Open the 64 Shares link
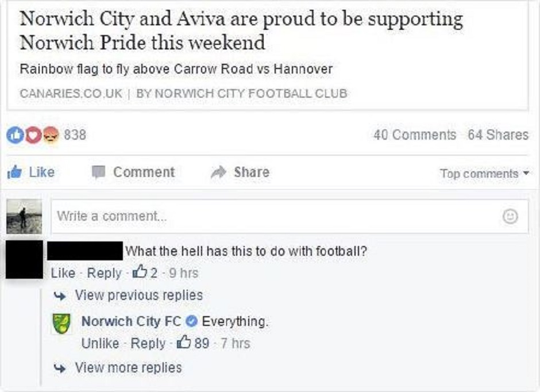The height and width of the screenshot is (392, 540). (497, 135)
